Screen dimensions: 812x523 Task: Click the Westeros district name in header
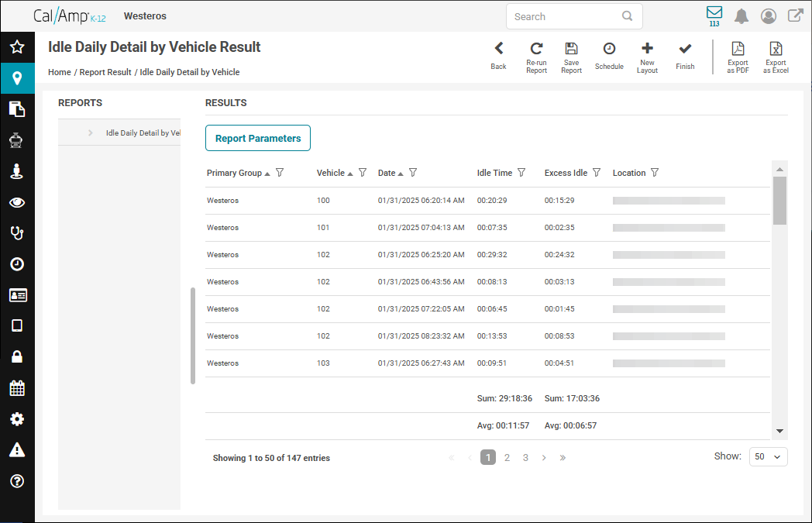coord(145,16)
